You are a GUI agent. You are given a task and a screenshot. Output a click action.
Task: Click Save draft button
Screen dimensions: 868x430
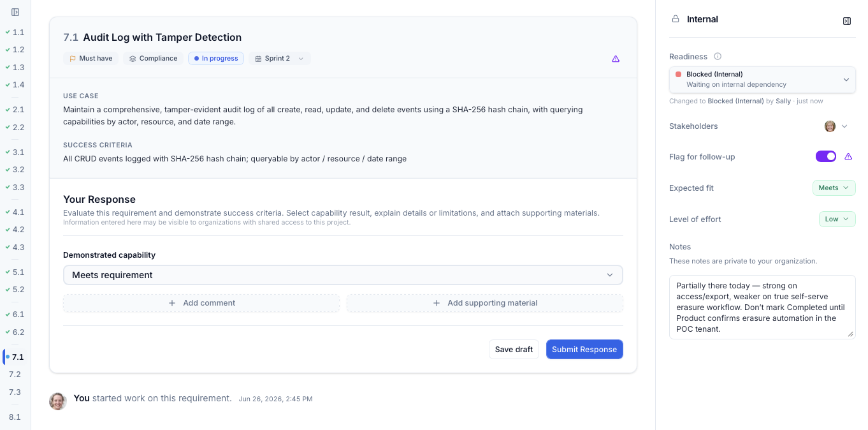click(514, 350)
